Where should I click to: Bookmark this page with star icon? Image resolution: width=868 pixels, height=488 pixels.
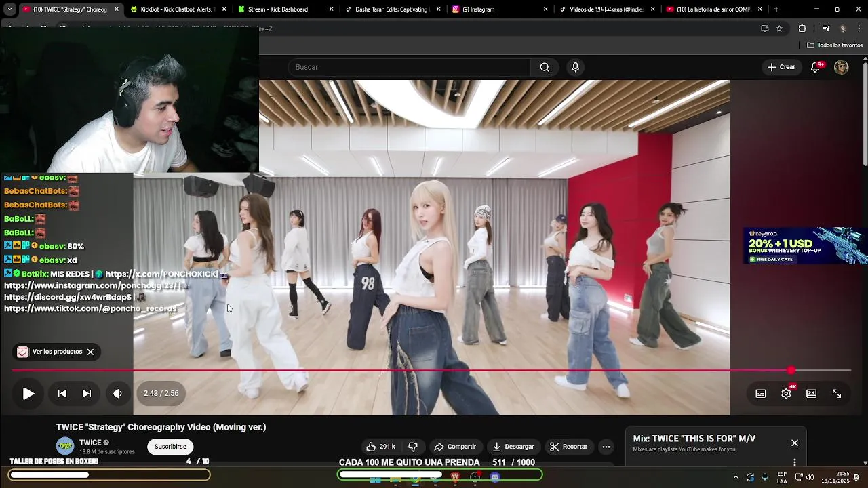[779, 28]
